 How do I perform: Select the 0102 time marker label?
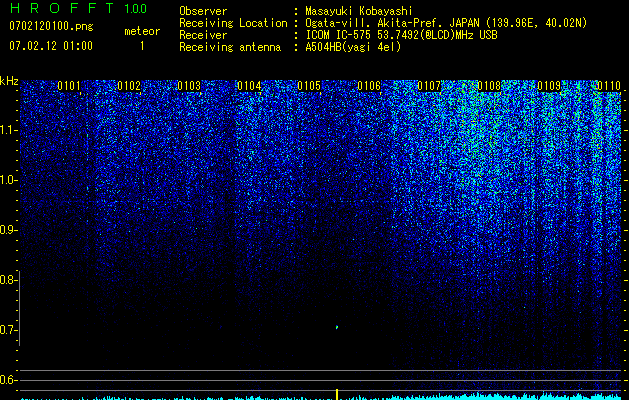[x=129, y=86]
